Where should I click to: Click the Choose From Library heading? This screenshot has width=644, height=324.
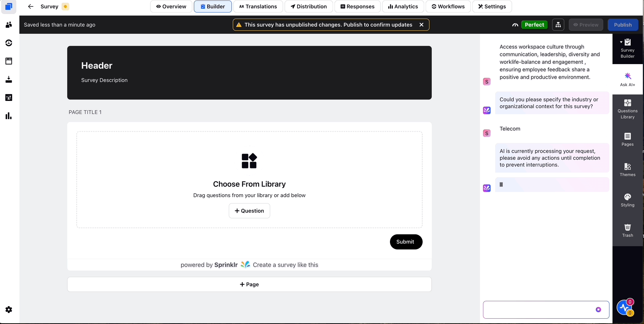249,184
